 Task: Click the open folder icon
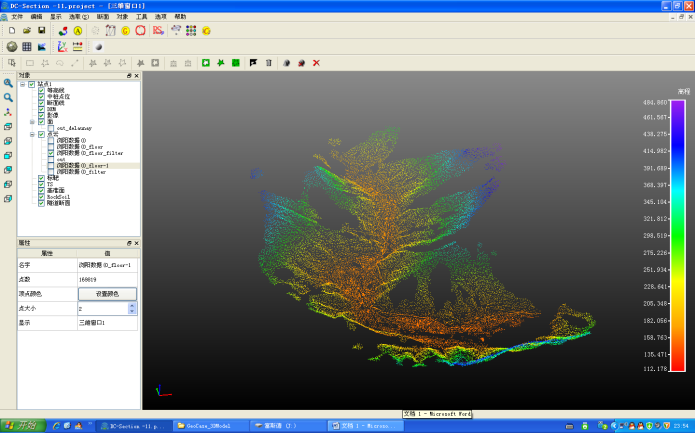pyautogui.click(x=26, y=31)
